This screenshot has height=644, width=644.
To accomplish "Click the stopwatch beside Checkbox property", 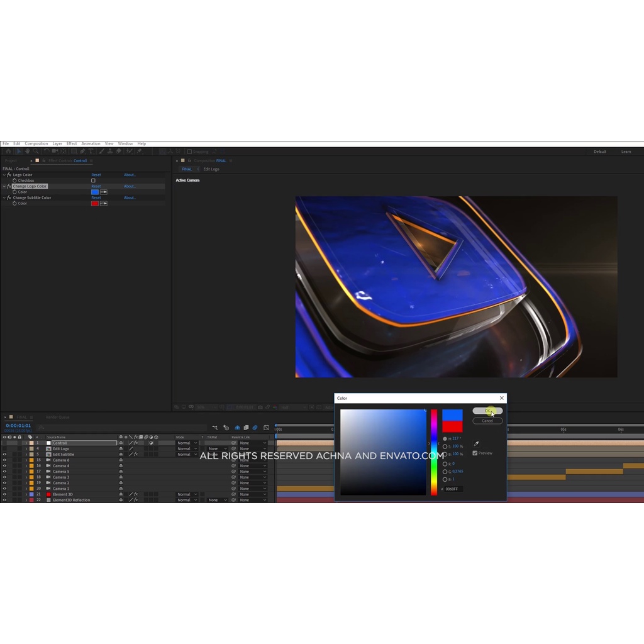I will click(x=14, y=180).
